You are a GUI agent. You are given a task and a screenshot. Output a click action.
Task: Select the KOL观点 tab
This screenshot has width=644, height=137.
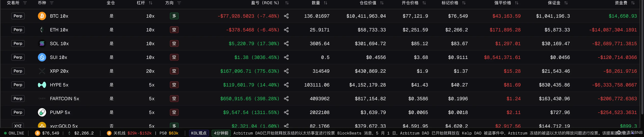[x=199, y=133]
